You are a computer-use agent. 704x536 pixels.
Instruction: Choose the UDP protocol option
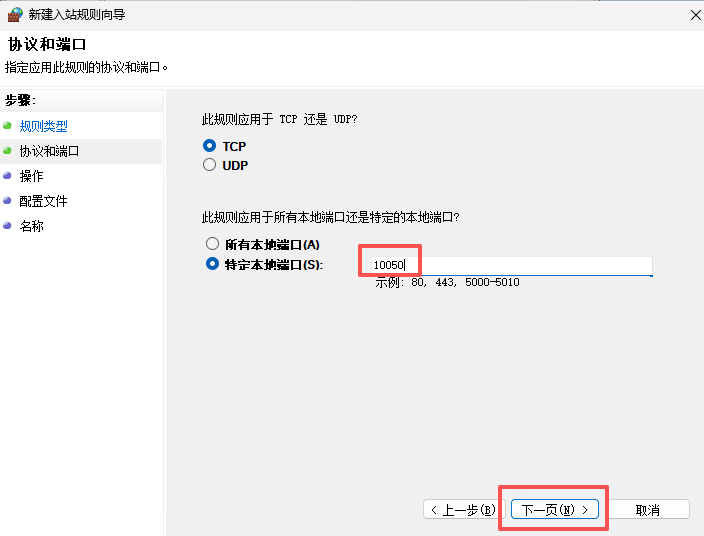point(210,165)
